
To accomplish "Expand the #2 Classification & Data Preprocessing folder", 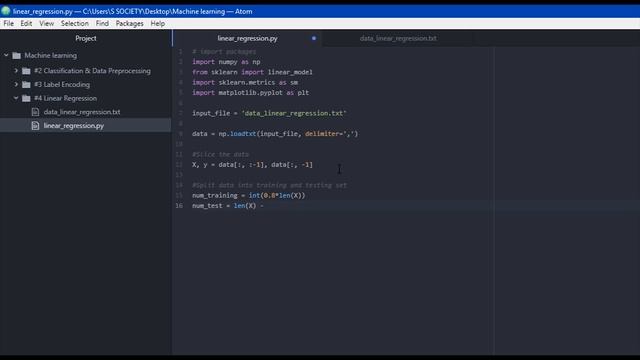I will pos(16,71).
